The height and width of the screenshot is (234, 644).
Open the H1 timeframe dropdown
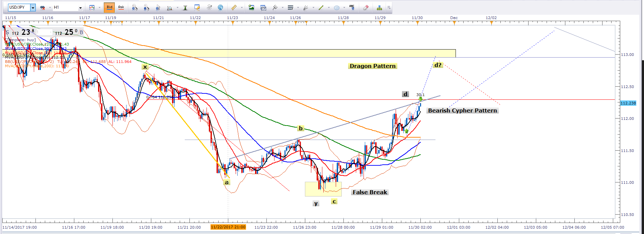80,8
